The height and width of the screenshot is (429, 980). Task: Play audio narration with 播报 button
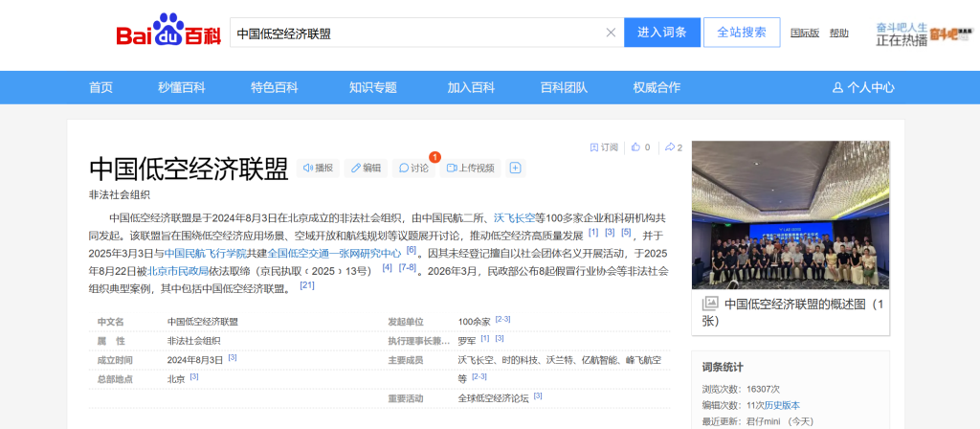click(318, 168)
